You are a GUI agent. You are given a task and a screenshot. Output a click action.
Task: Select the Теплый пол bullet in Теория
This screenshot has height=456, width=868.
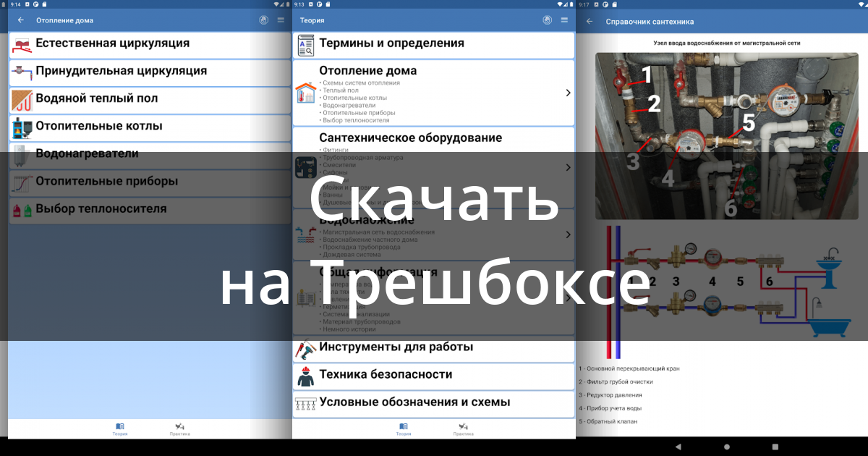(x=339, y=90)
